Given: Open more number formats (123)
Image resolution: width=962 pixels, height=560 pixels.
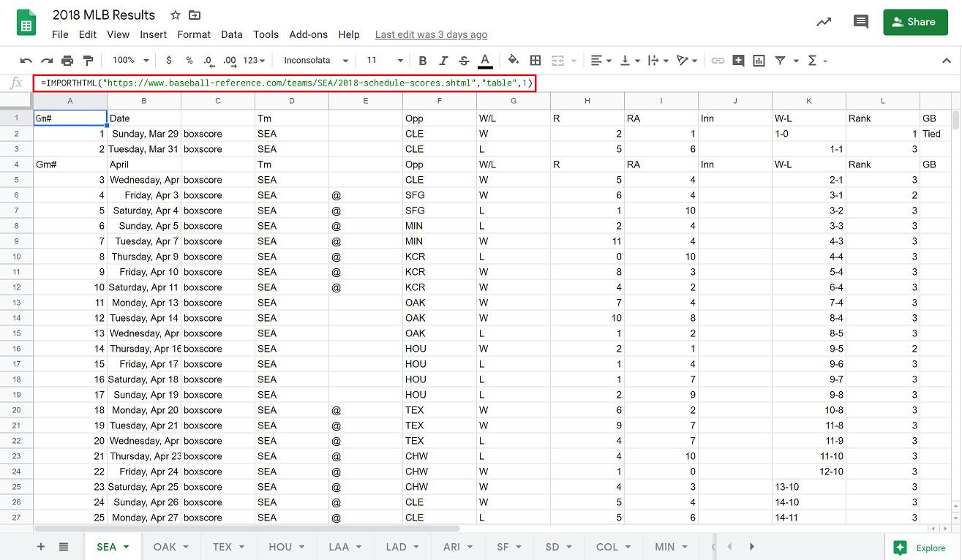Looking at the screenshot, I should pos(254,61).
